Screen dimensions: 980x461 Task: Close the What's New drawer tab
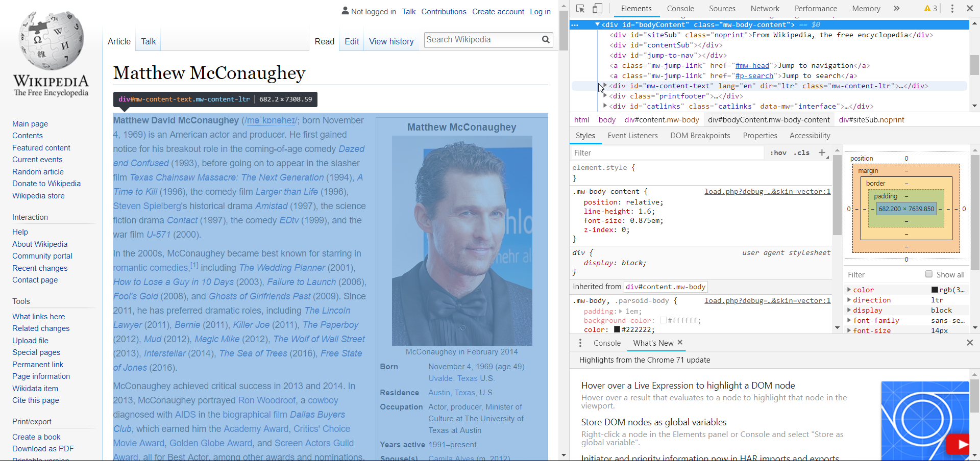coord(680,343)
